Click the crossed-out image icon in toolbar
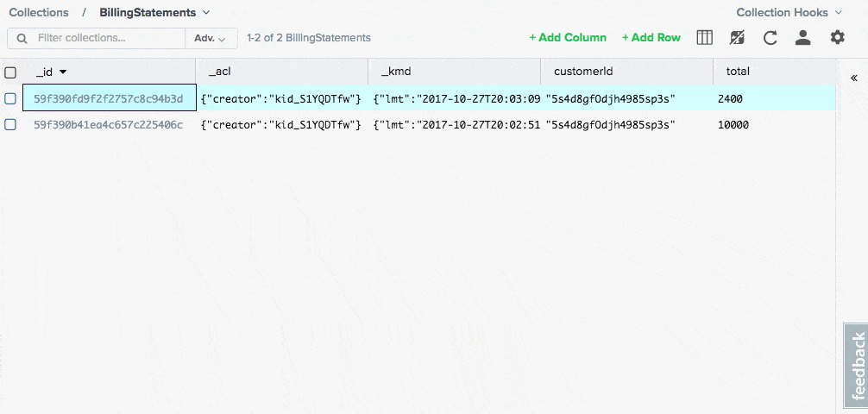 tap(736, 38)
